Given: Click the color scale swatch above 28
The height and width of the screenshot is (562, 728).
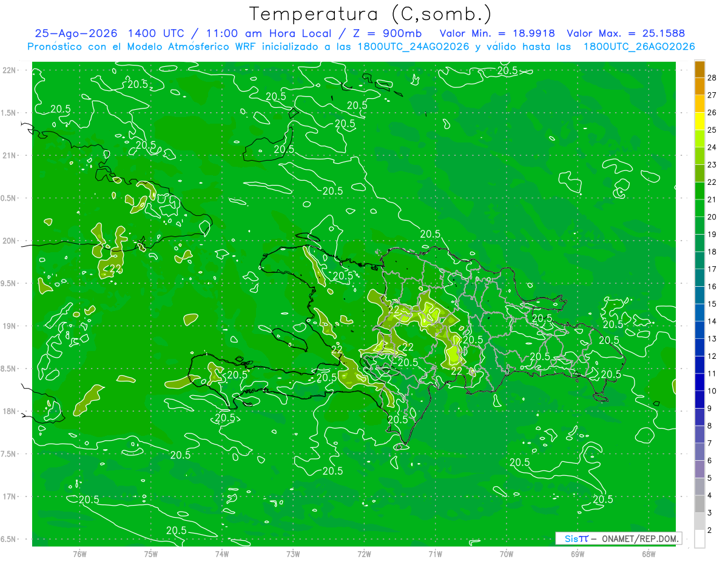Looking at the screenshot, I should pyautogui.click(x=699, y=69).
